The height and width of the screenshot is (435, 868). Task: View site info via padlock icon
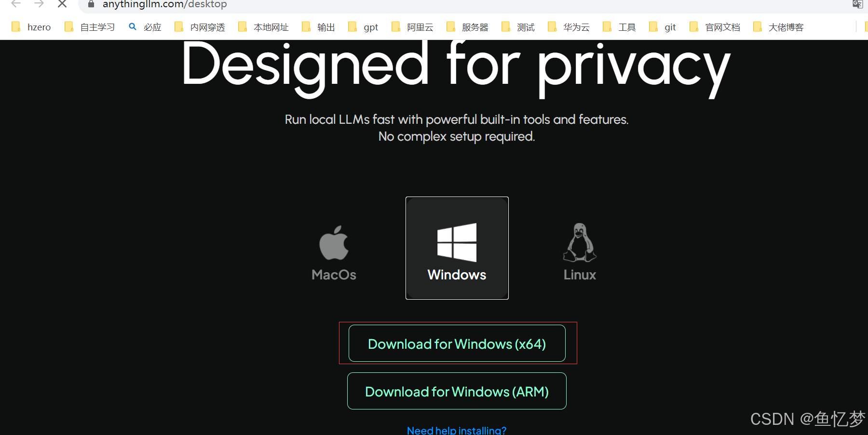coord(91,4)
